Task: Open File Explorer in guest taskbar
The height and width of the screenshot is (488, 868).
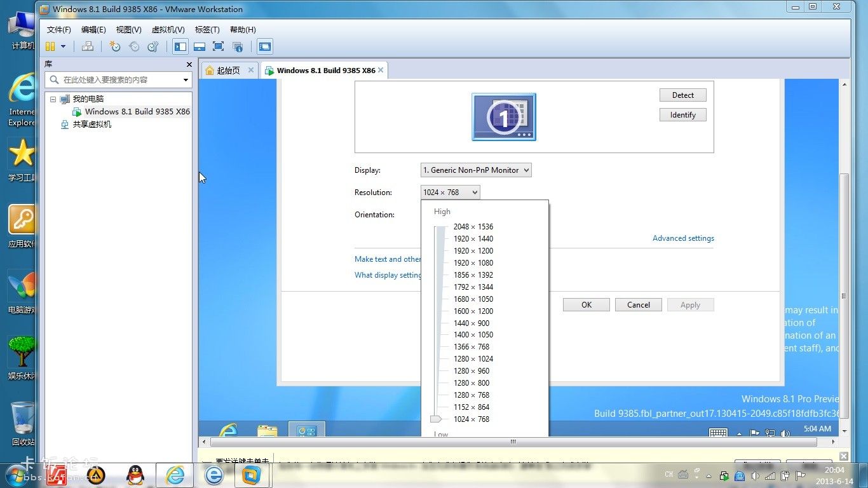Action: pos(268,431)
